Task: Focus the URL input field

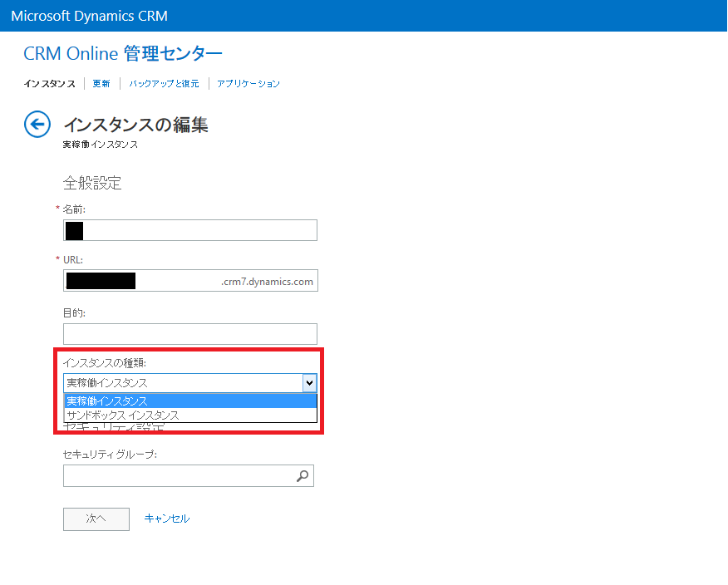Action: click(190, 280)
